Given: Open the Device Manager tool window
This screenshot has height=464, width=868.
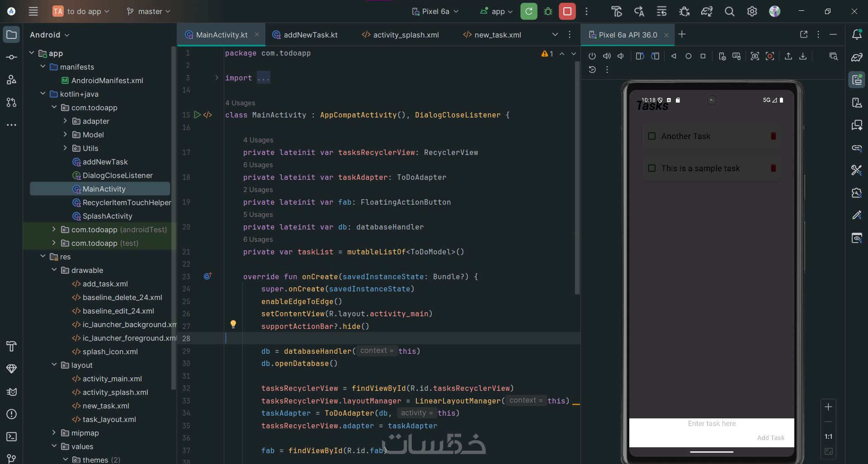Looking at the screenshot, I should point(857,103).
